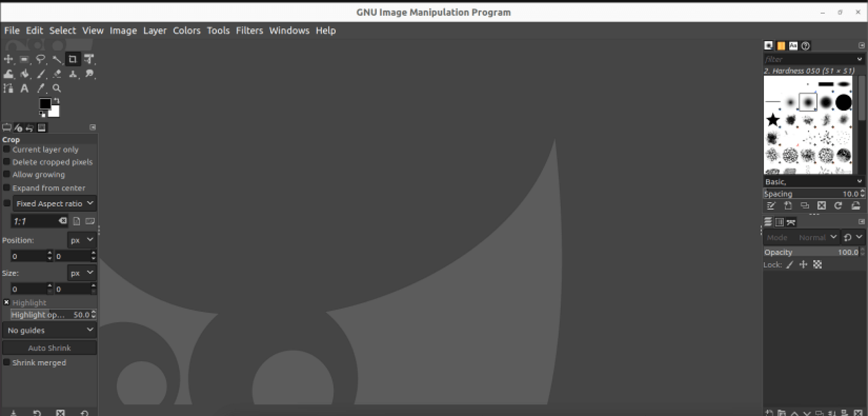Toggle the lock position and size option
This screenshot has height=416, width=868.
pyautogui.click(x=804, y=265)
